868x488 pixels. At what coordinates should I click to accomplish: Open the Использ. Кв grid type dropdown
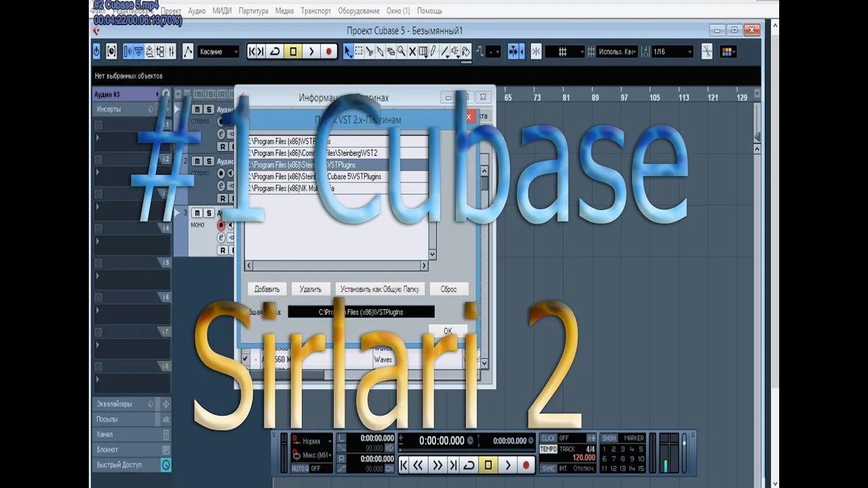pyautogui.click(x=616, y=52)
